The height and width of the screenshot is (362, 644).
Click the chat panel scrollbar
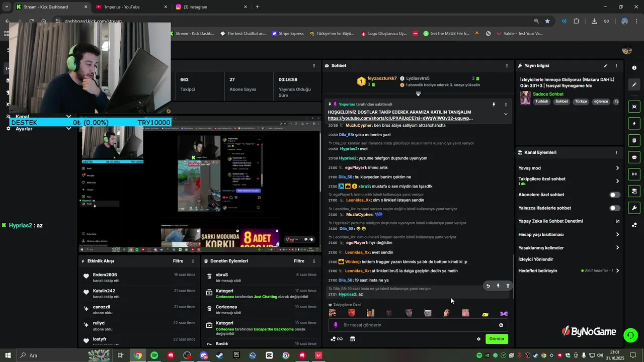[513, 277]
